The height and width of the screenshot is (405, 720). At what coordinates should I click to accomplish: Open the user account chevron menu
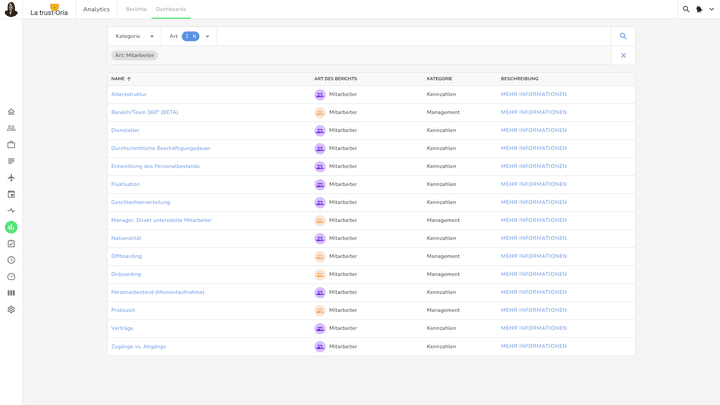click(x=712, y=9)
